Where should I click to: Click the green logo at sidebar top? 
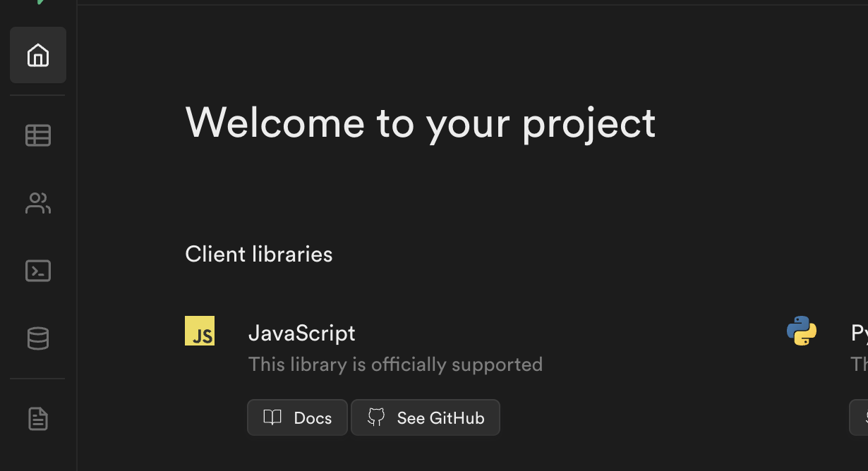pyautogui.click(x=42, y=2)
